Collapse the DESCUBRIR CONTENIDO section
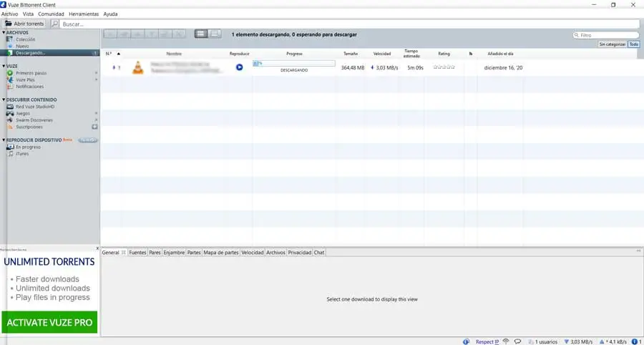Screen dimensions: 644x345 tap(4, 99)
